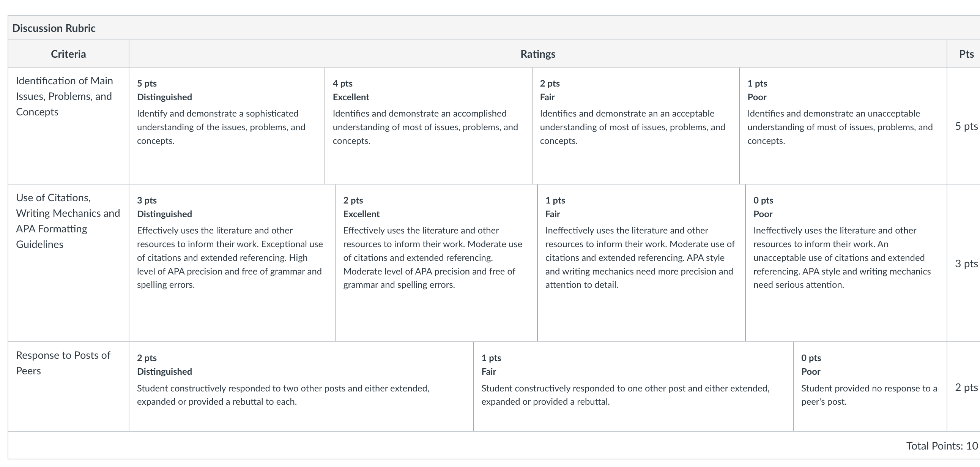Click the Identification of Main Issues criterion
Image resolution: width=980 pixels, height=467 pixels.
pos(64,96)
